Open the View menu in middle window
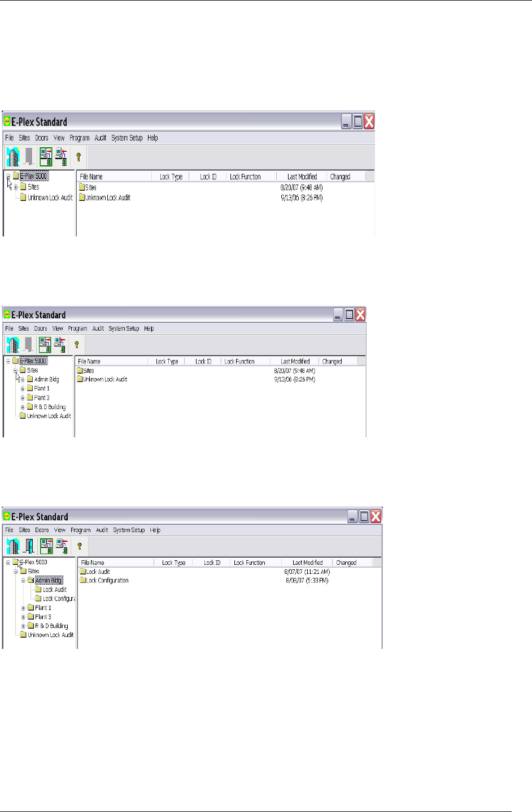 [58, 328]
